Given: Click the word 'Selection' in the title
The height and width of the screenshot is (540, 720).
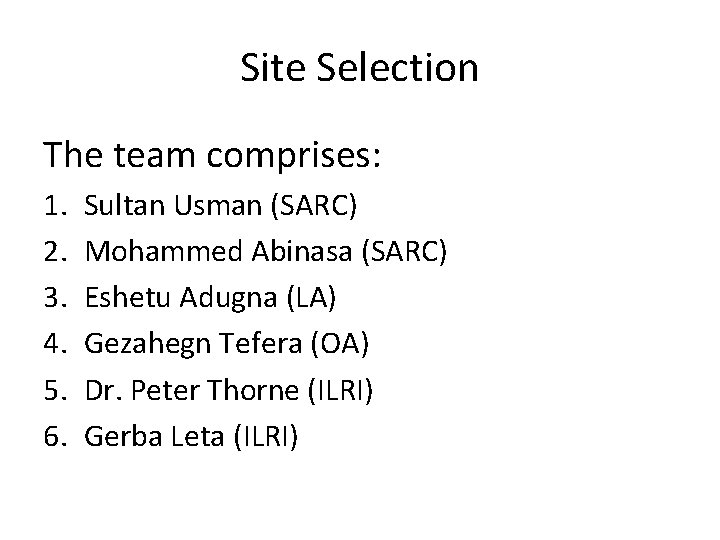Looking at the screenshot, I should [398, 68].
